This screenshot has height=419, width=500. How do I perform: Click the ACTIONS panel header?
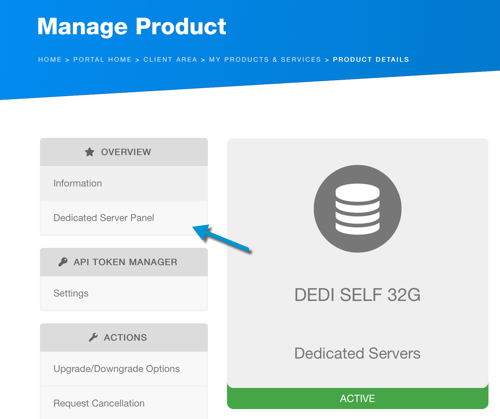(x=124, y=337)
